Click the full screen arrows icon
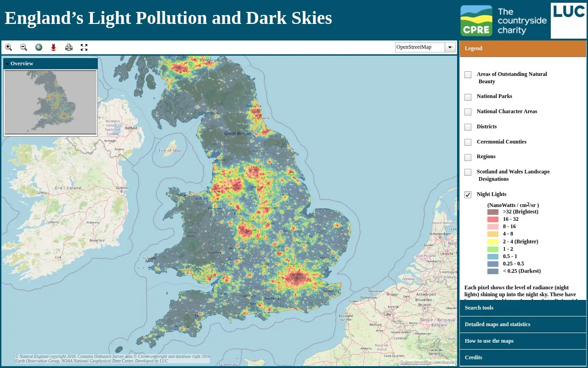Viewport: 588px width, 368px height. click(x=84, y=47)
